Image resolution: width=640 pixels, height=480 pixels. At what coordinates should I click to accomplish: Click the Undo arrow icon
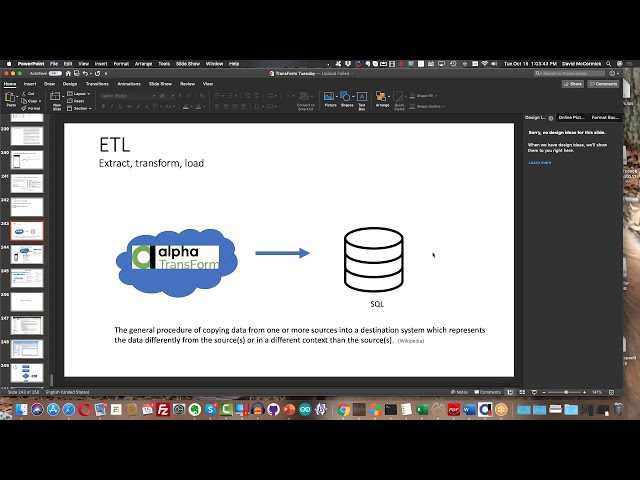click(85, 73)
